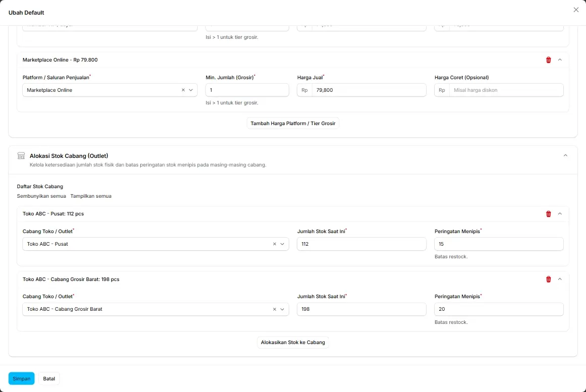Click the Alokasi Stok Cabang store icon
The height and width of the screenshot is (392, 586).
click(21, 155)
